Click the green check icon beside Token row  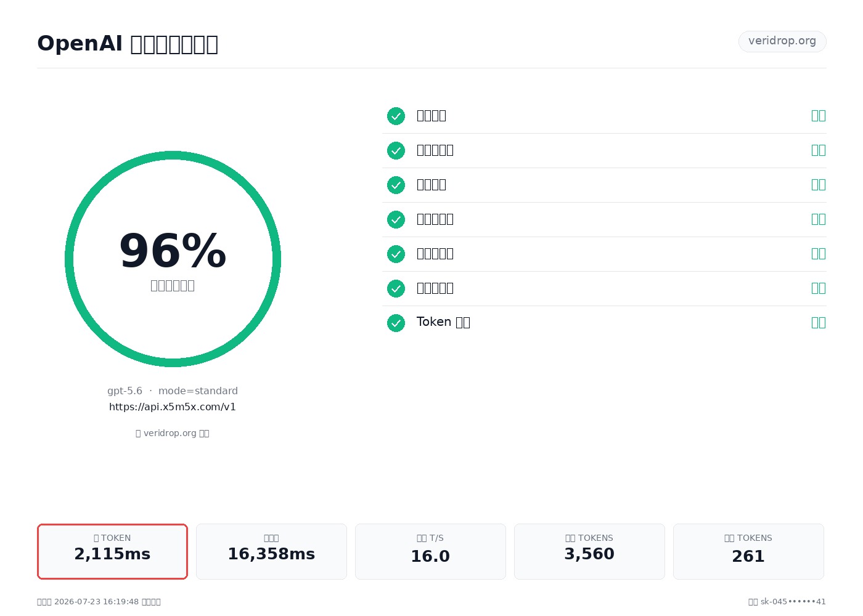[x=396, y=323]
